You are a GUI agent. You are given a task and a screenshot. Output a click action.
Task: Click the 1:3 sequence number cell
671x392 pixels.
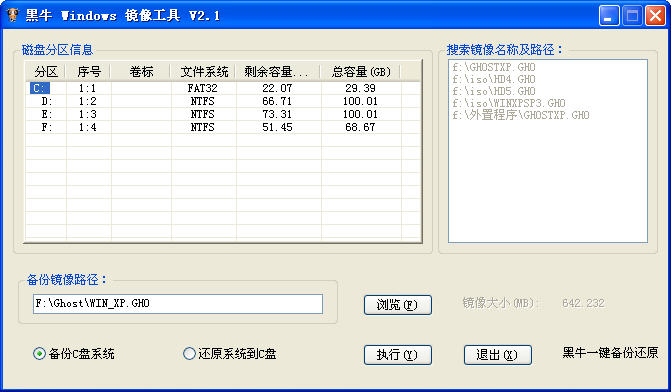pyautogui.click(x=87, y=114)
